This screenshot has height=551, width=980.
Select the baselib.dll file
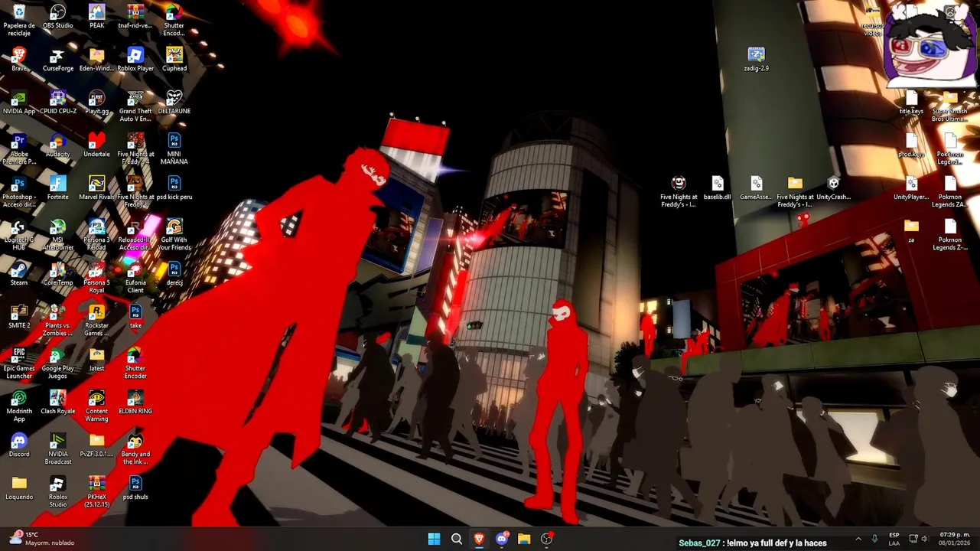717,187
